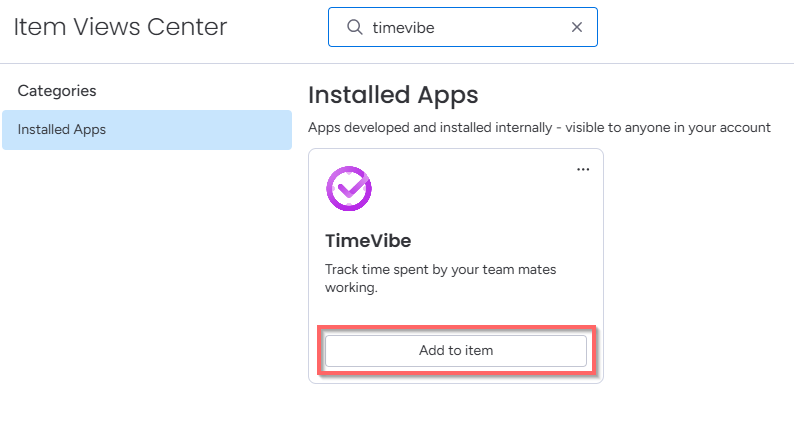Clear the timevibe search text

tap(577, 27)
